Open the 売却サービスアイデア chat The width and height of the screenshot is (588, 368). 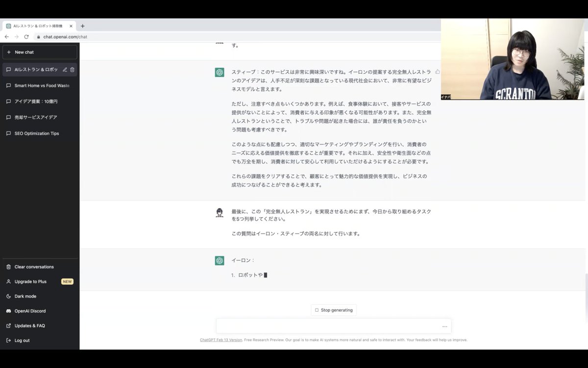point(40,117)
